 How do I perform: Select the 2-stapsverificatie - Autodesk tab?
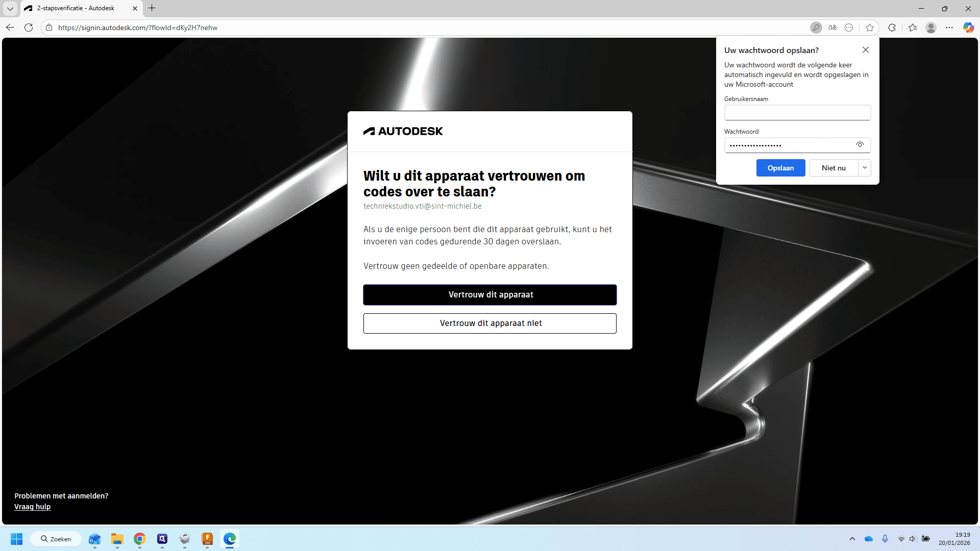tap(77, 8)
